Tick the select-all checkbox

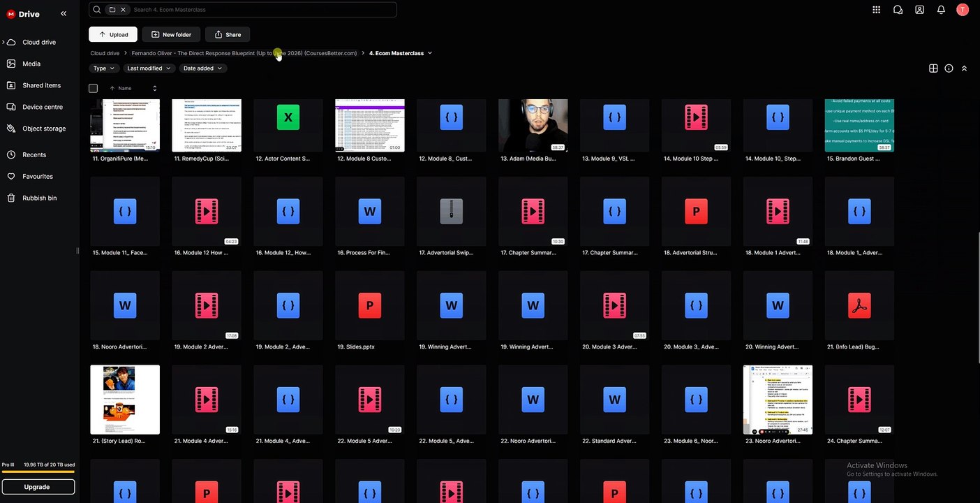pyautogui.click(x=94, y=88)
